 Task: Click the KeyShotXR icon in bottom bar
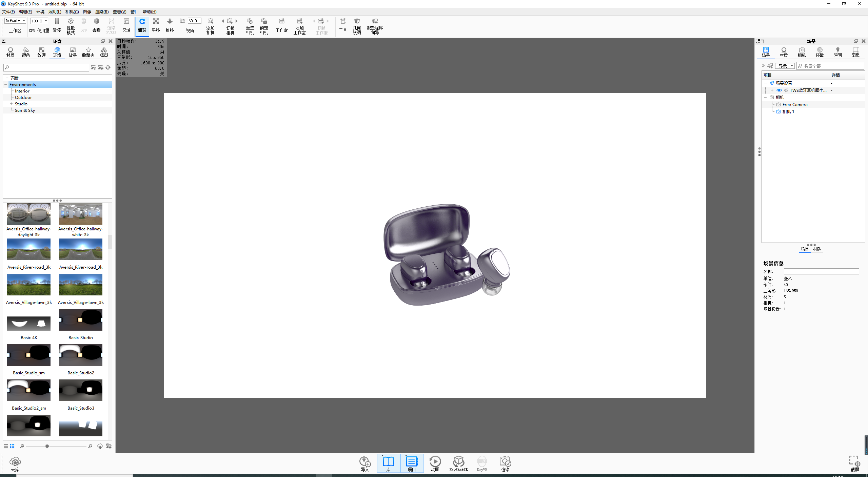pos(458,463)
